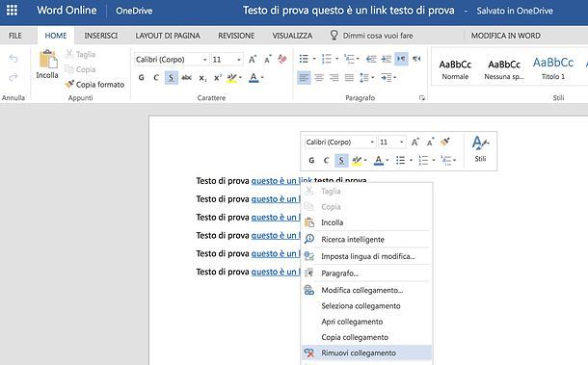Apply ribbon font color A
Screen dimensions: 588x365
click(254, 78)
